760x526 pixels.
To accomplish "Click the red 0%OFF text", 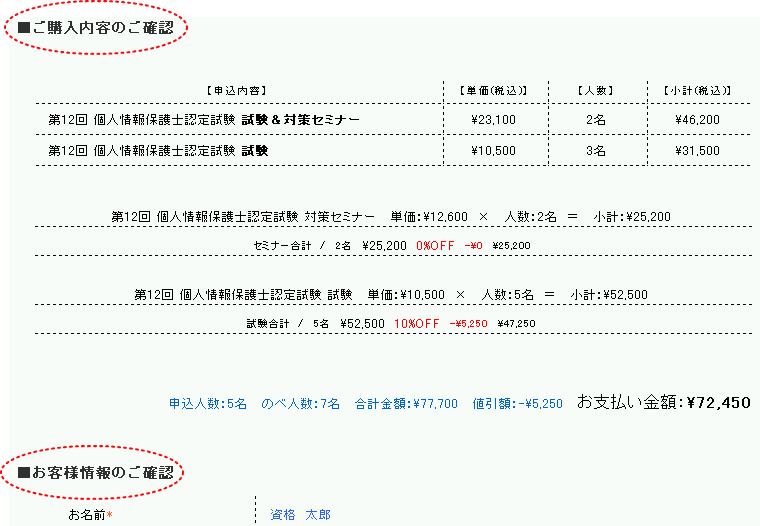I will pos(435,246).
